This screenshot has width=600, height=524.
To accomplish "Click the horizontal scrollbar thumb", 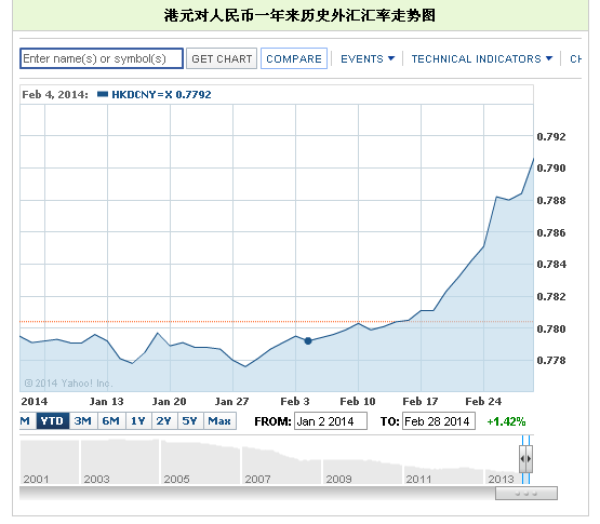I will coord(526,493).
